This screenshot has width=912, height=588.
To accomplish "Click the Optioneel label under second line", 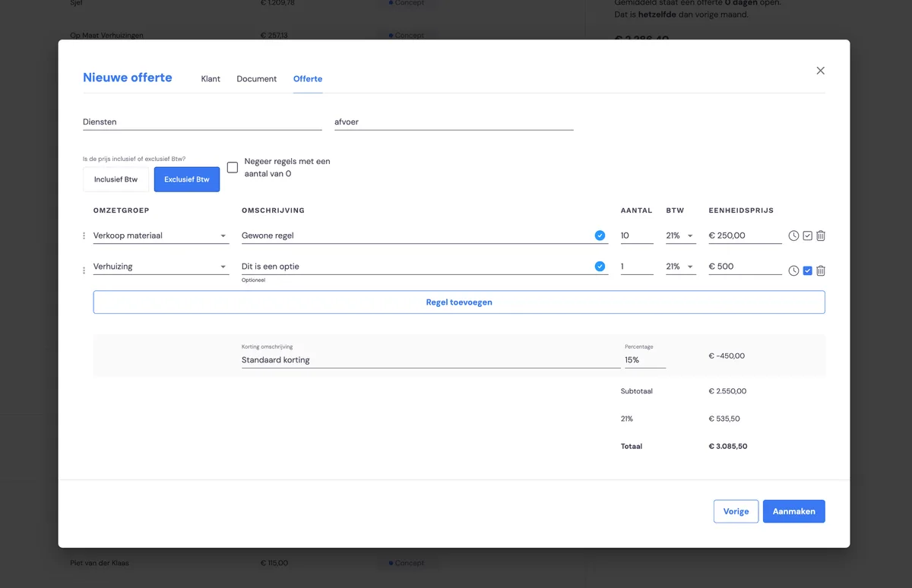I will [253, 280].
